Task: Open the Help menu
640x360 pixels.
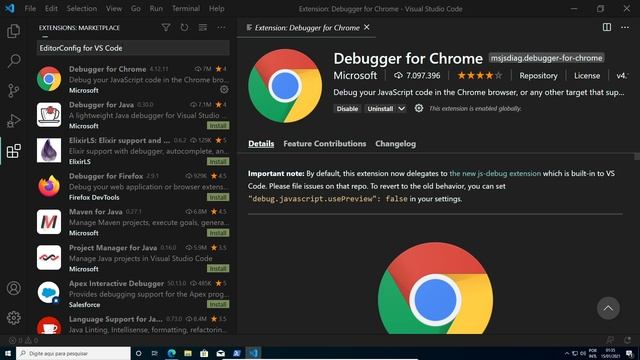Action: 216,9
